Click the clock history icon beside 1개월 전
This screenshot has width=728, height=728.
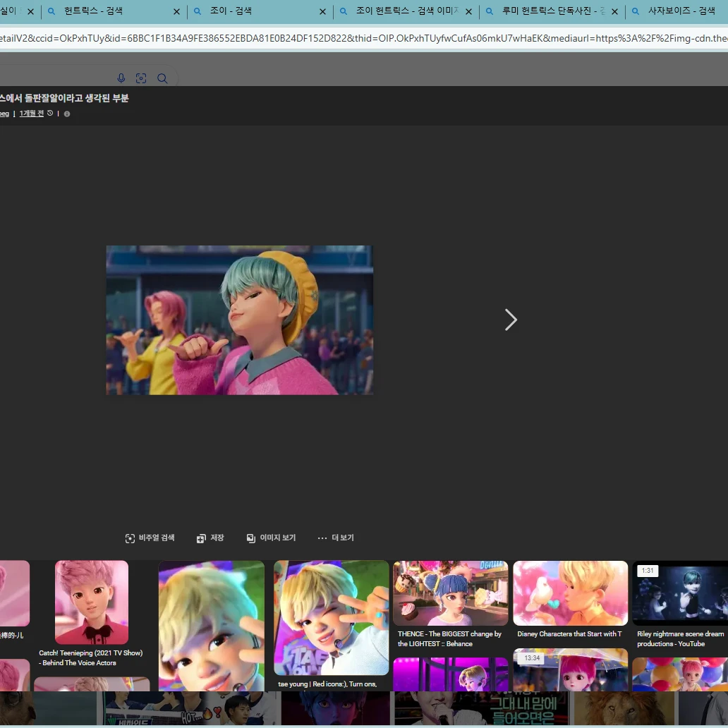pyautogui.click(x=50, y=113)
